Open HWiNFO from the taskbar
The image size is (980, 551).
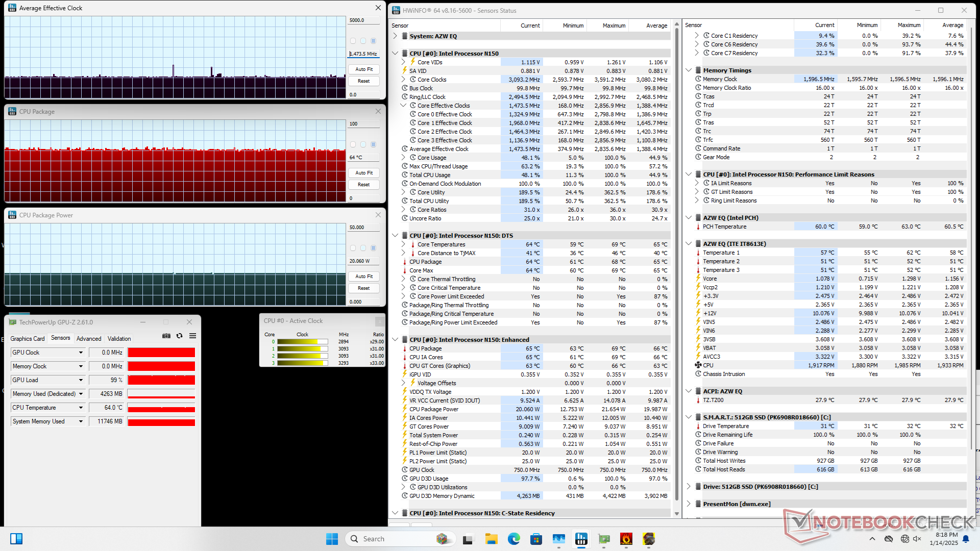click(x=581, y=539)
